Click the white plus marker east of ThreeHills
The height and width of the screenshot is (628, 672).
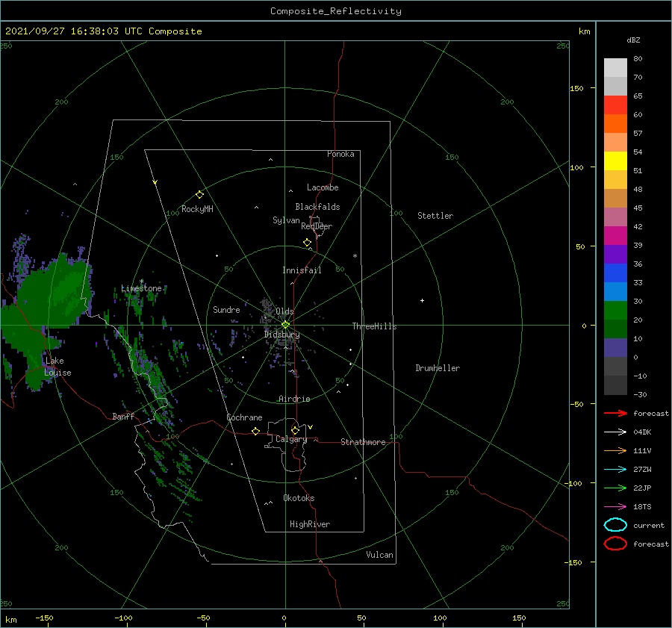(x=422, y=300)
